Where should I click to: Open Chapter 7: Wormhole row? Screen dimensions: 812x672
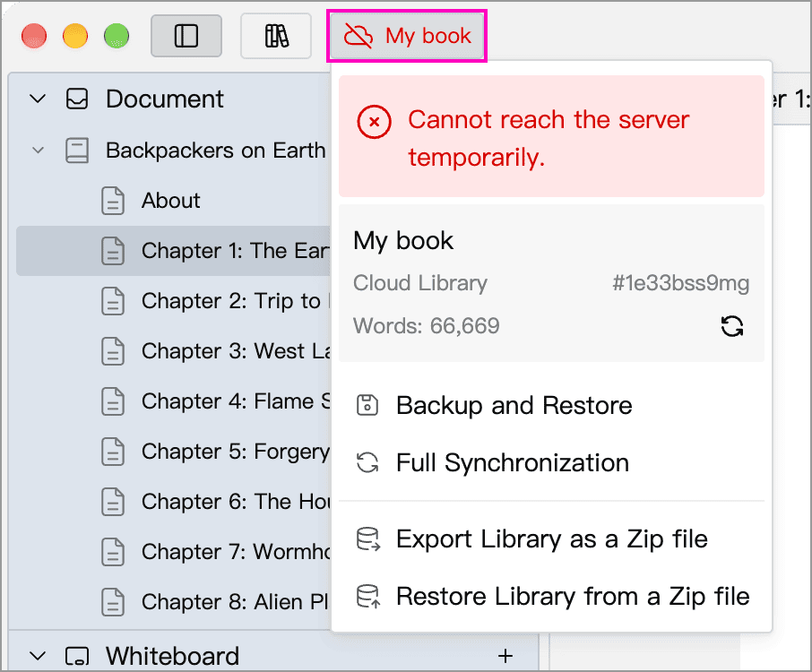[174, 552]
